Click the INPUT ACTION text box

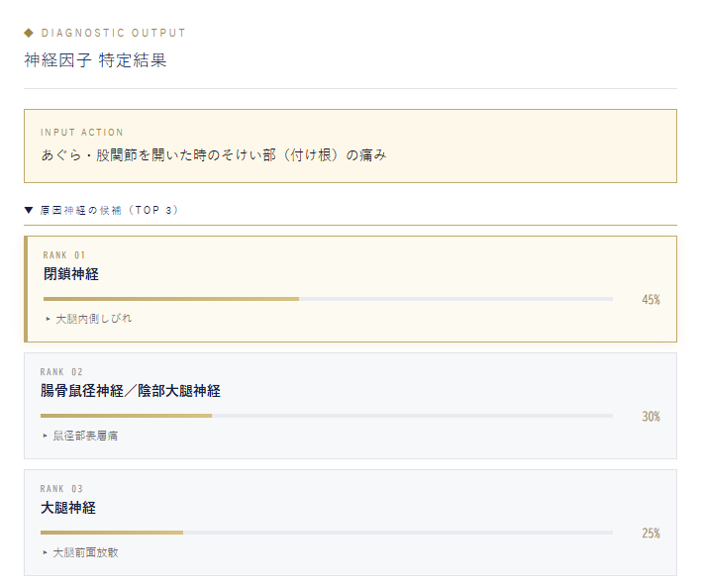(351, 146)
